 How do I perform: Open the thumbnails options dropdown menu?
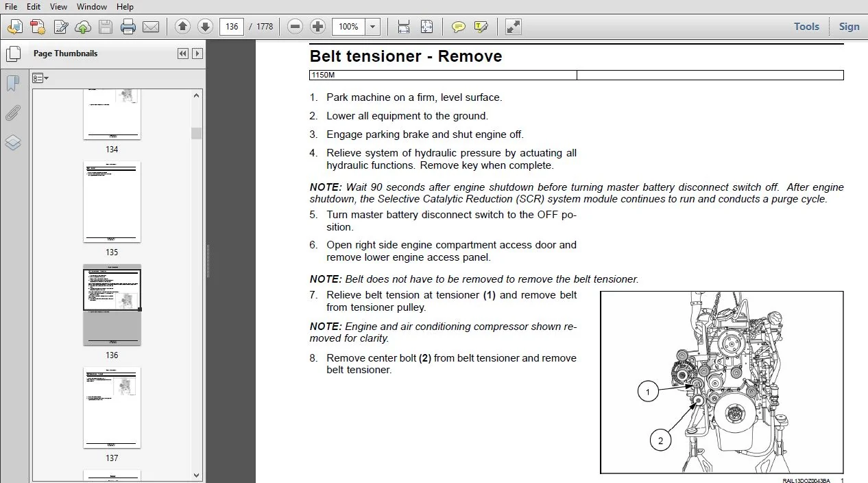40,78
